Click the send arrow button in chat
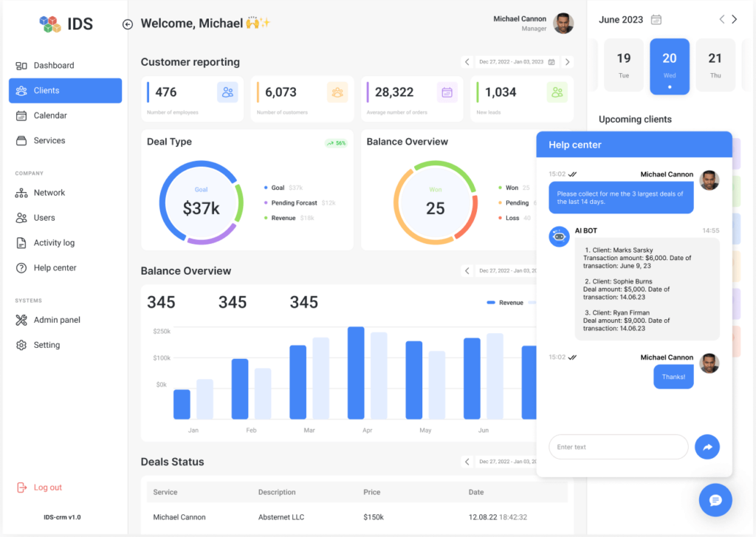Viewport: 756px width, 537px height. (x=707, y=447)
